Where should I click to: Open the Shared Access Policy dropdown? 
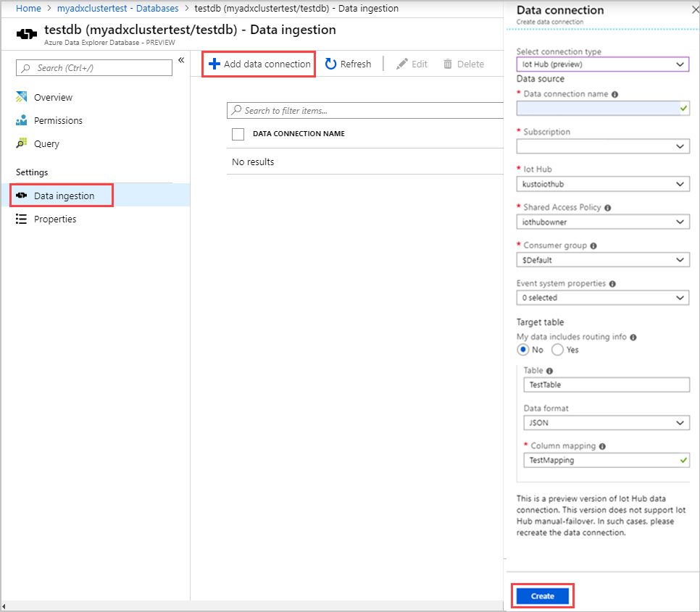(603, 222)
